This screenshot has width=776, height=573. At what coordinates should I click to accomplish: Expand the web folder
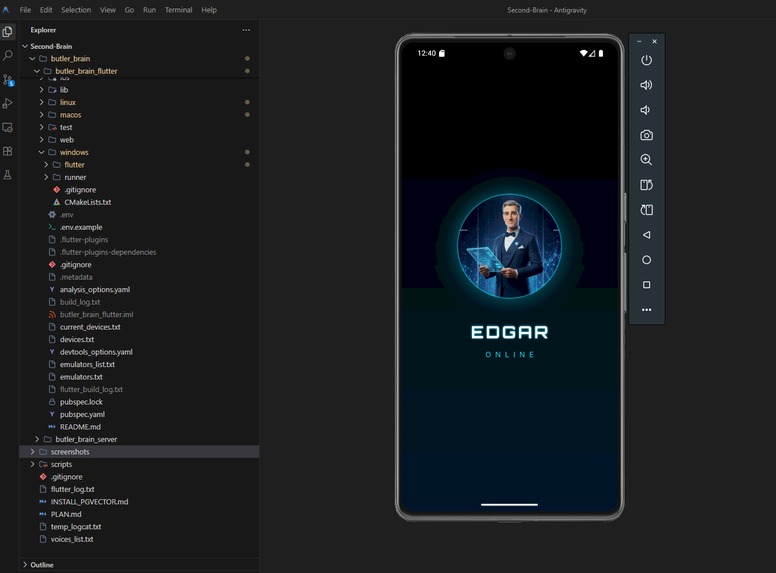pyautogui.click(x=139, y=140)
